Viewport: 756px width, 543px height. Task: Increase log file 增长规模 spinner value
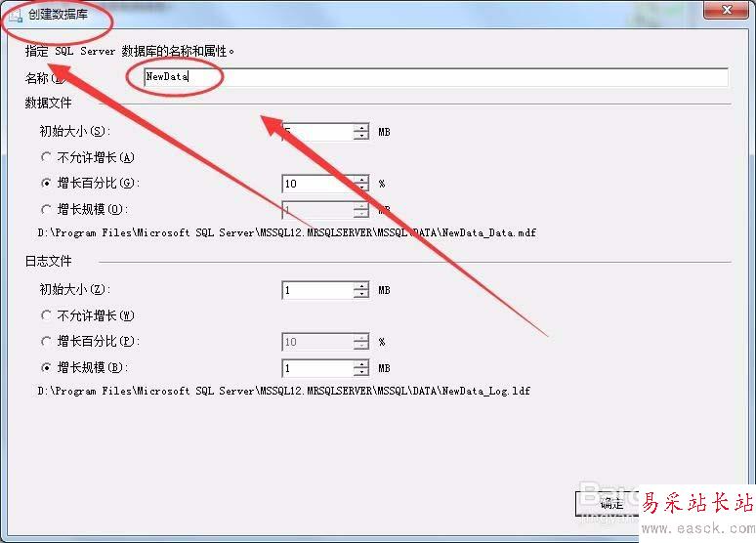[360, 364]
